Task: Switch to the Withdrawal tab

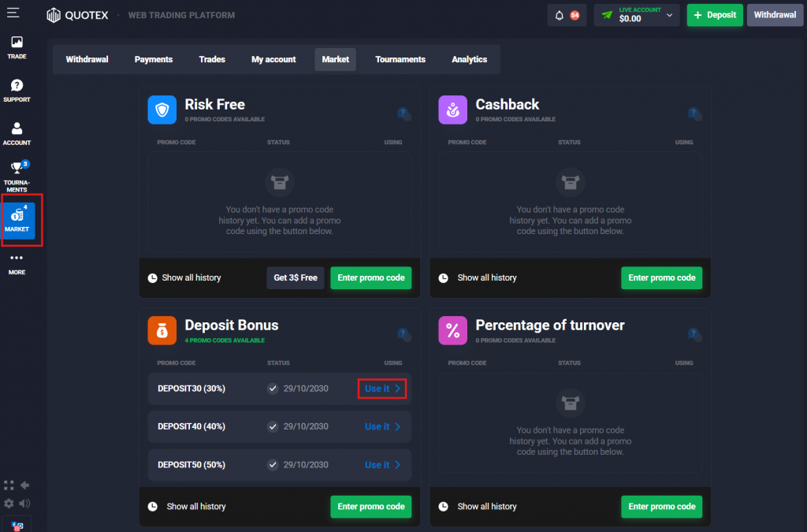Action: tap(87, 60)
